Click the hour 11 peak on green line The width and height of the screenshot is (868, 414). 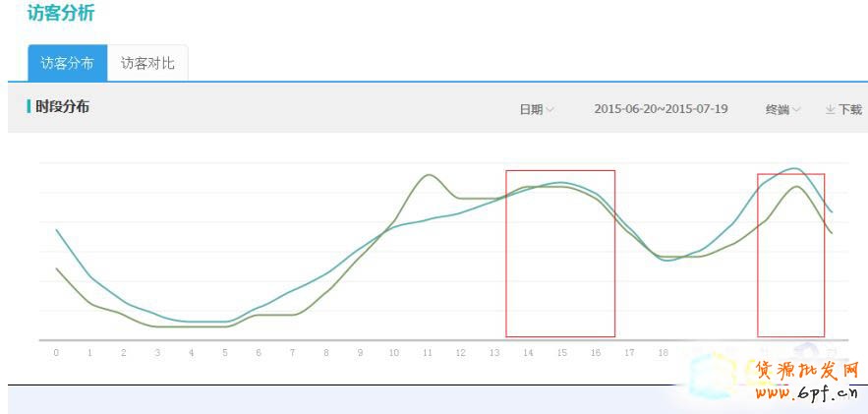pos(429,175)
